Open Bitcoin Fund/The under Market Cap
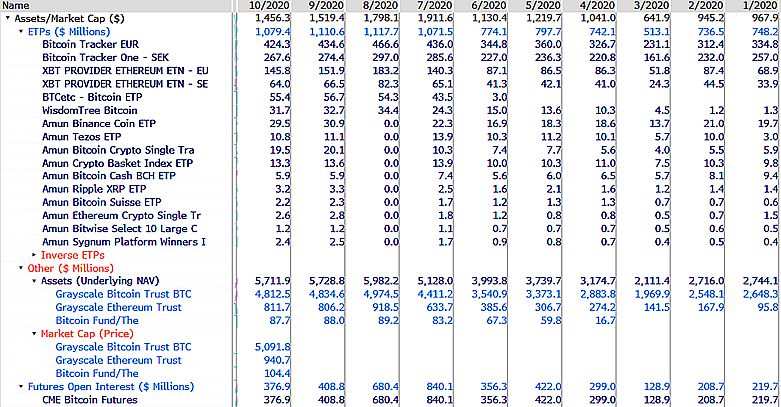The image size is (781, 407). coord(97,373)
